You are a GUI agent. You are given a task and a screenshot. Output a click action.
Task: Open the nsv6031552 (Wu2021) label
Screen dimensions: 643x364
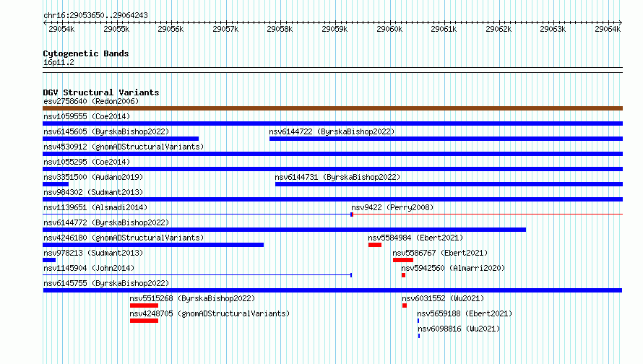tap(443, 298)
